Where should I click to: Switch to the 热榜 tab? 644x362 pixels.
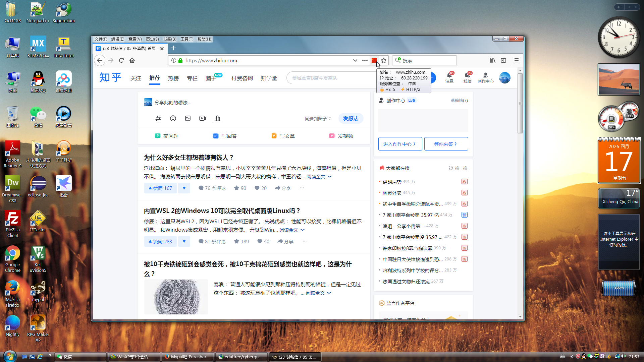tap(173, 78)
